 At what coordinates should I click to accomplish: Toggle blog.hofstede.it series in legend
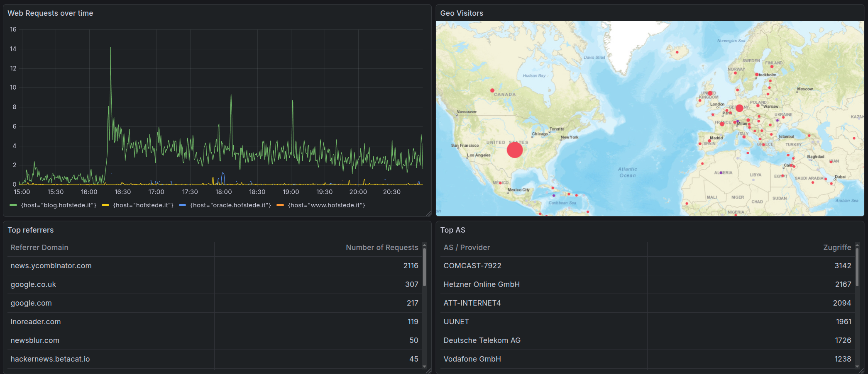point(59,205)
